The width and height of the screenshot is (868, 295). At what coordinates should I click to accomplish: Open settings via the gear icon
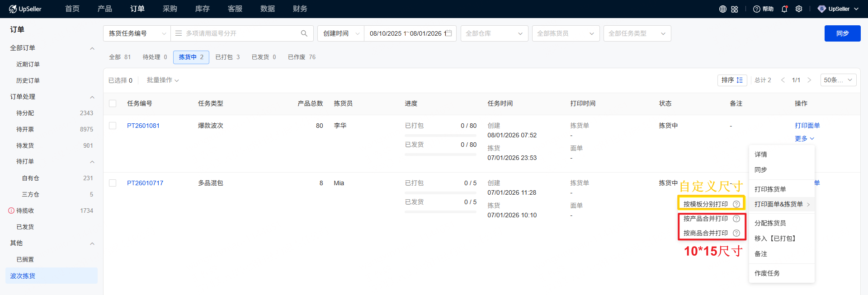pos(799,9)
